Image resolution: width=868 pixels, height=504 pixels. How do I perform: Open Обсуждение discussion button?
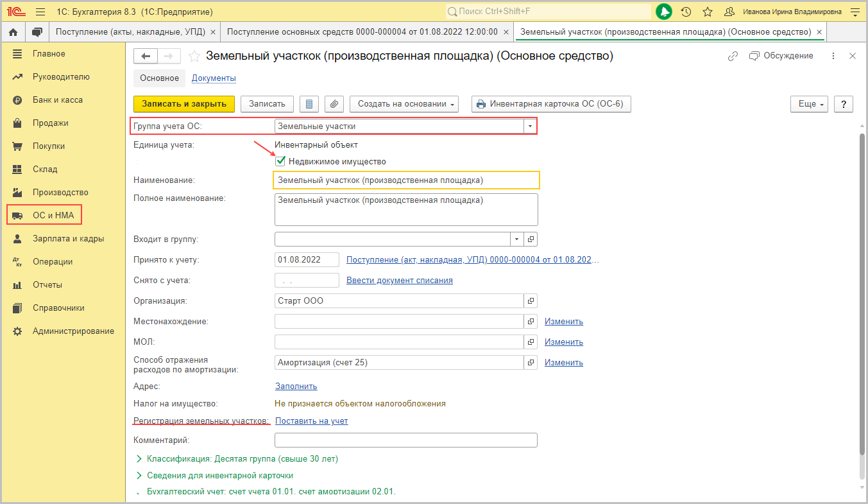click(x=781, y=56)
